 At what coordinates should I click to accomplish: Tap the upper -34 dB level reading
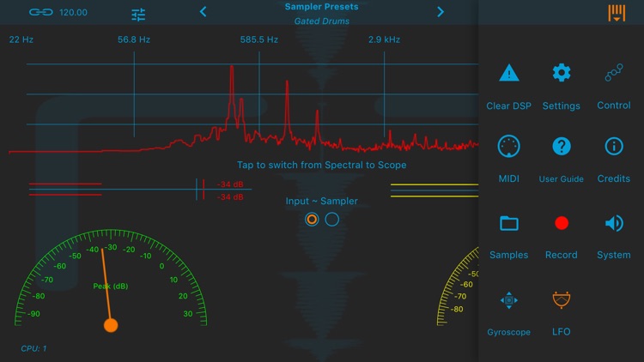[x=230, y=184]
